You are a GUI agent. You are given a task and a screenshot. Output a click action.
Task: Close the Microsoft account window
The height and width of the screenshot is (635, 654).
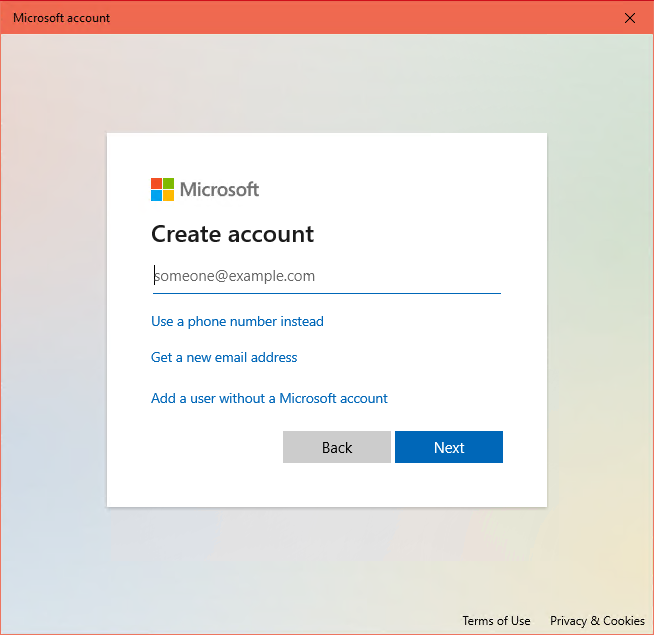click(630, 18)
